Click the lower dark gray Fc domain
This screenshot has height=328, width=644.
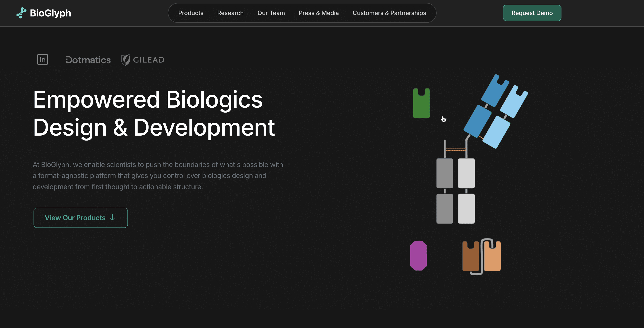pyautogui.click(x=445, y=209)
